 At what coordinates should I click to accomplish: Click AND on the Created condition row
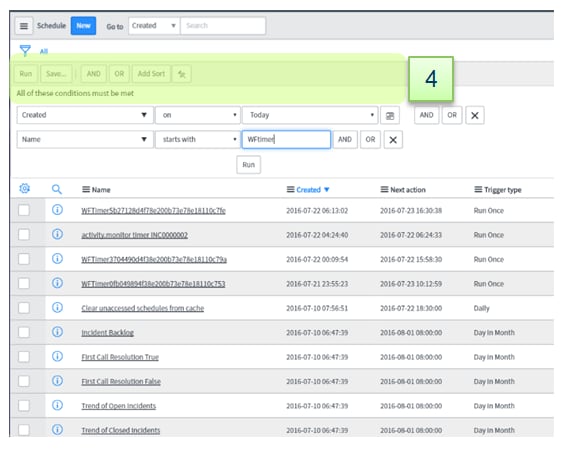click(x=426, y=115)
